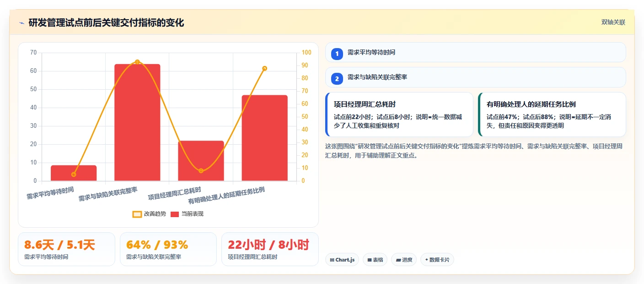Click the x-axis label 有明确处理人的延期任务比例
Image resolution: width=644 pixels, height=284 pixels.
(x=226, y=196)
